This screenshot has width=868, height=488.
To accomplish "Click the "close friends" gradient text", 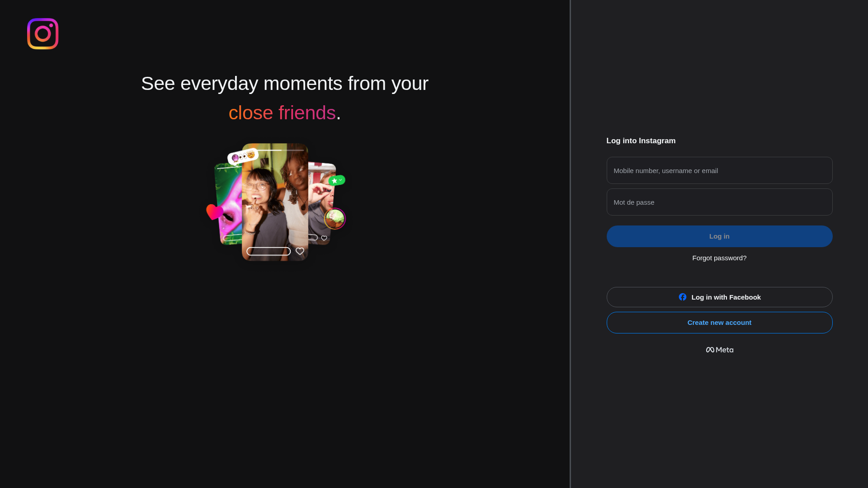I will 282,113.
